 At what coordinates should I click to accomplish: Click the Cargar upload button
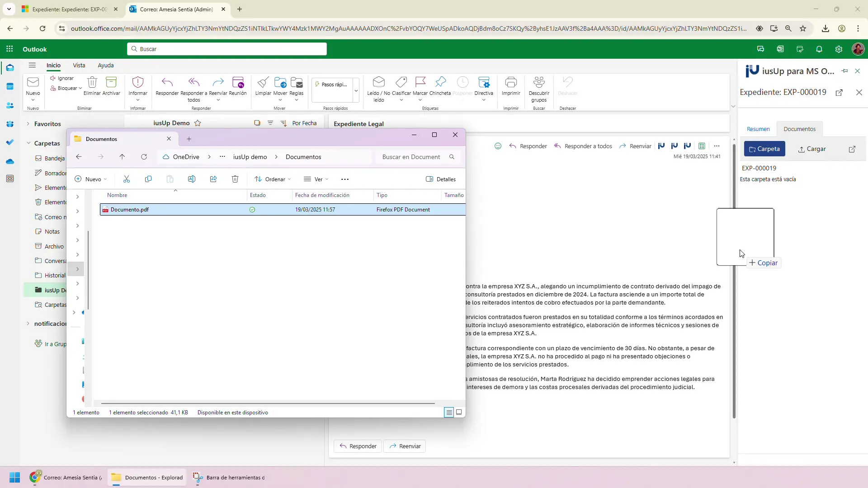[x=812, y=149]
